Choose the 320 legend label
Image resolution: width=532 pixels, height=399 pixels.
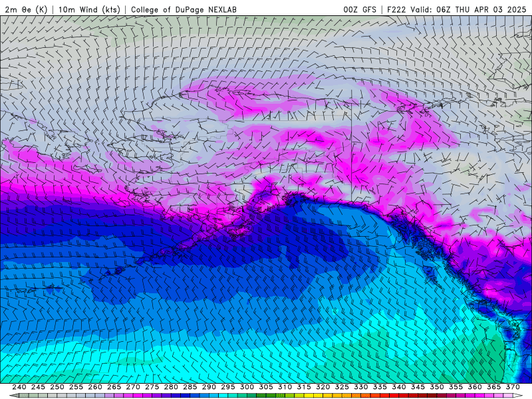[323, 387]
